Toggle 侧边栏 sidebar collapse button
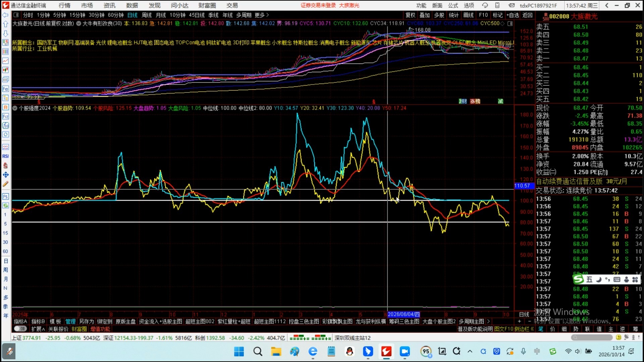This screenshot has height=362, width=644. click(524, 329)
